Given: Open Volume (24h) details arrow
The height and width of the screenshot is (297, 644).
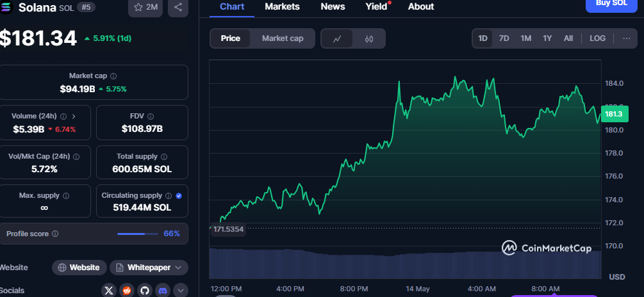Looking at the screenshot, I should [74, 116].
